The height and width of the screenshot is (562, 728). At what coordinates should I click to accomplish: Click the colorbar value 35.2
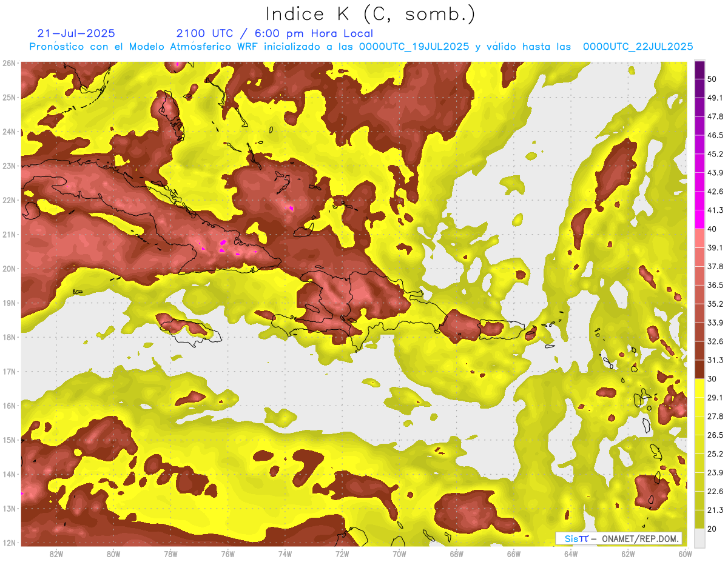pyautogui.click(x=715, y=304)
